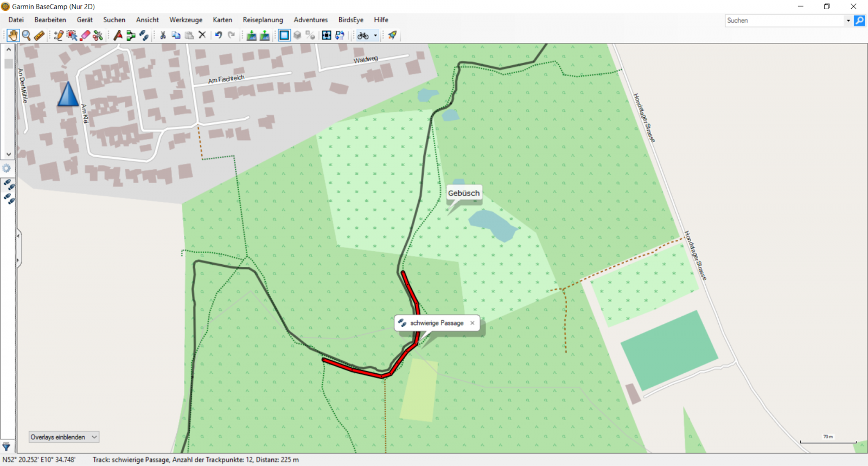Screen dimensions: 868x466
Task: Click sidebar scroll down arrow
Action: [x=9, y=155]
